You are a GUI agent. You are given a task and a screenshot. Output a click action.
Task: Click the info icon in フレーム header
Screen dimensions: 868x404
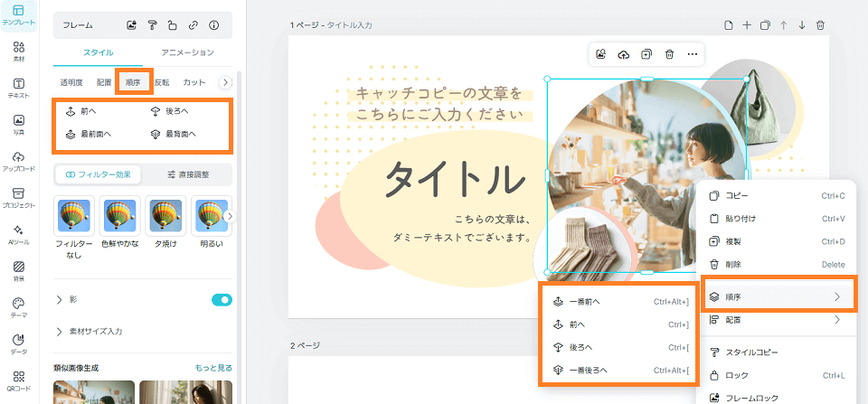(213, 25)
